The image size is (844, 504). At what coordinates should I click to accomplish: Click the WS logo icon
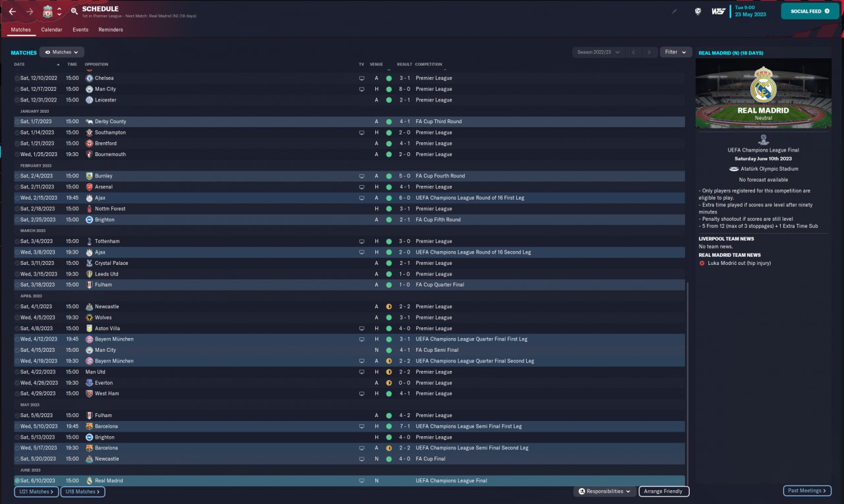click(x=719, y=11)
